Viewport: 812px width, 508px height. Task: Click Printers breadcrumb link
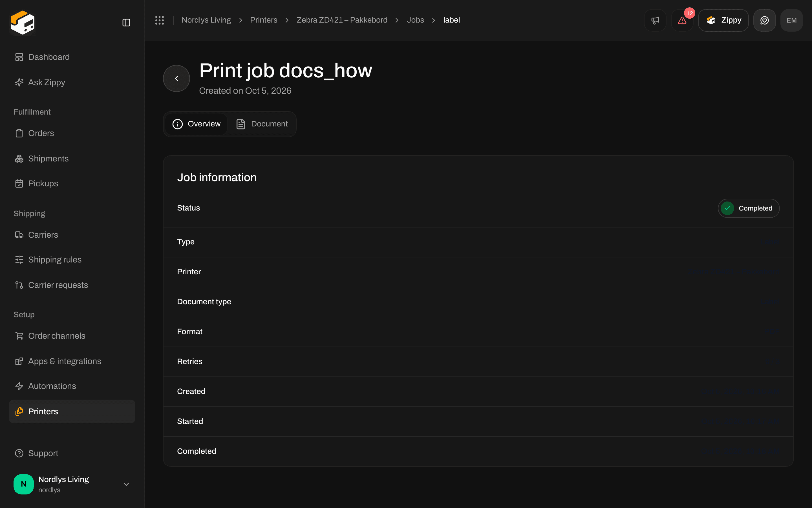click(x=264, y=20)
